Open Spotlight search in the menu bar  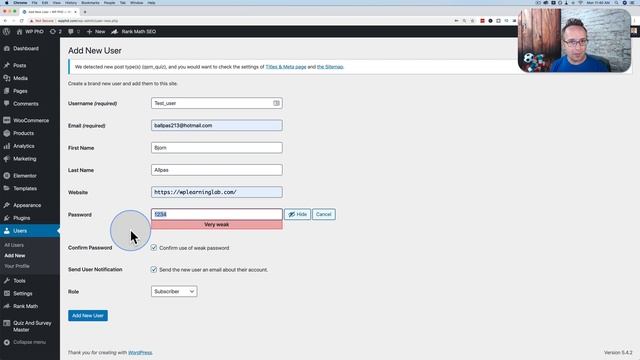616,2
